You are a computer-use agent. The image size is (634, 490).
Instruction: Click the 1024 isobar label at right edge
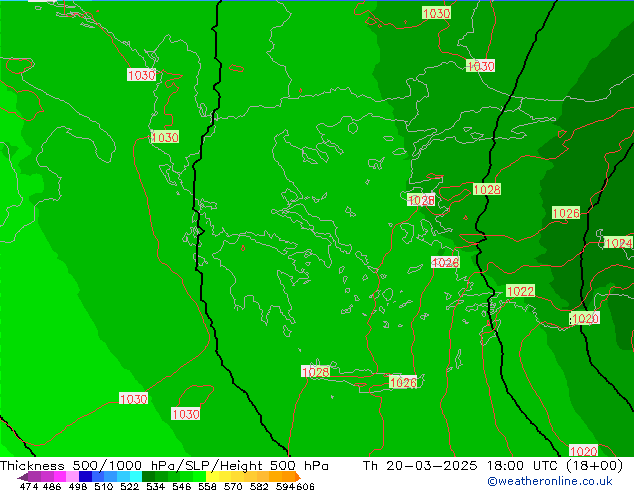click(x=618, y=243)
